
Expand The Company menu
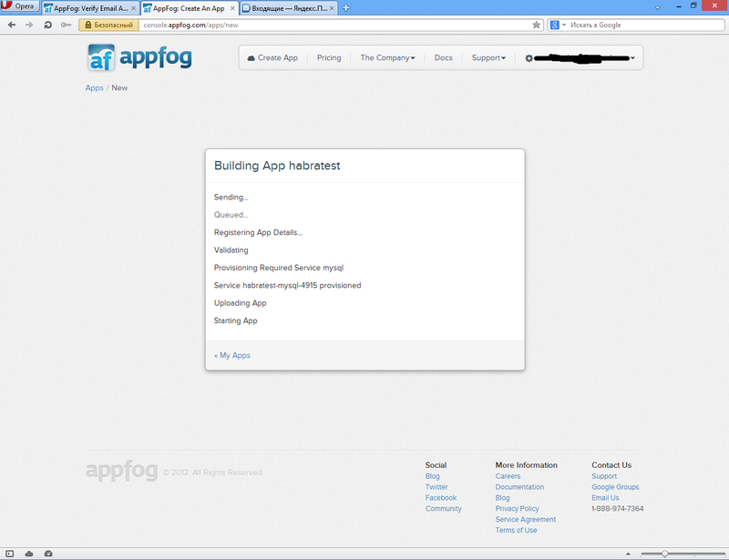point(387,57)
